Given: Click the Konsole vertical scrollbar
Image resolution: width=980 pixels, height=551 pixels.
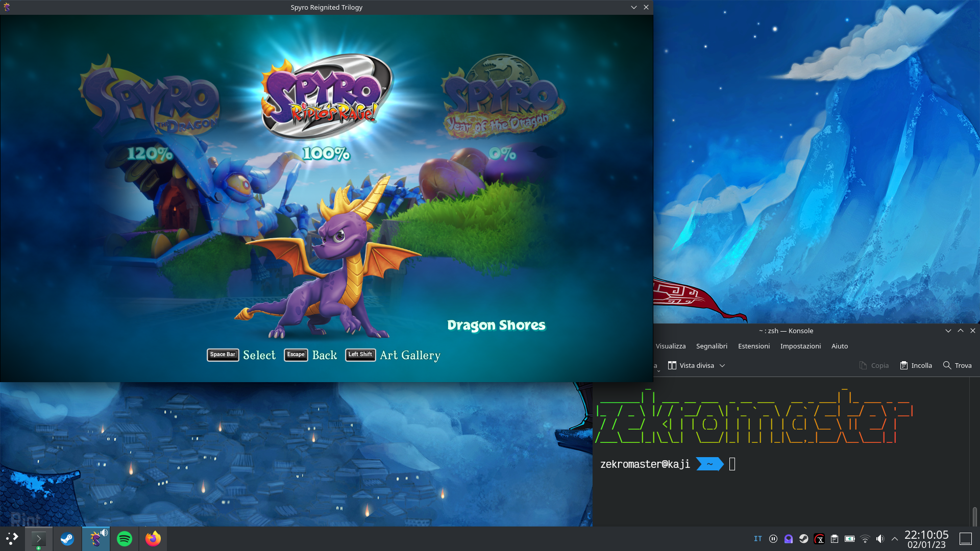Looking at the screenshot, I should (974, 515).
